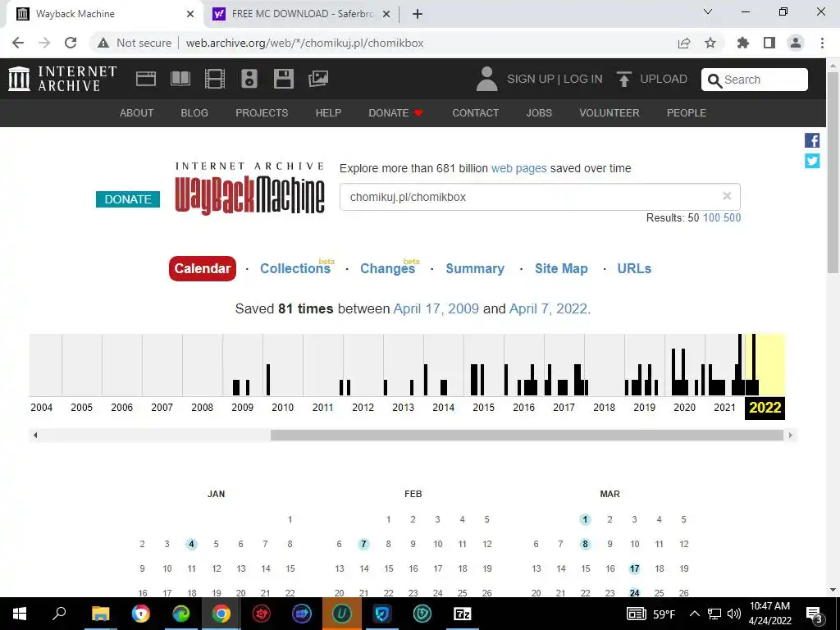Select highlighted year 2022 on the timeline

point(765,408)
